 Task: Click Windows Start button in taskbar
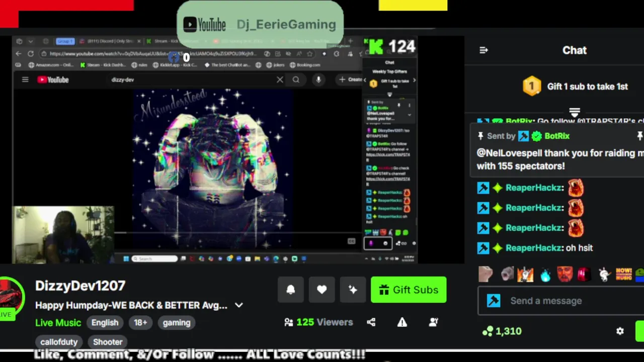126,259
